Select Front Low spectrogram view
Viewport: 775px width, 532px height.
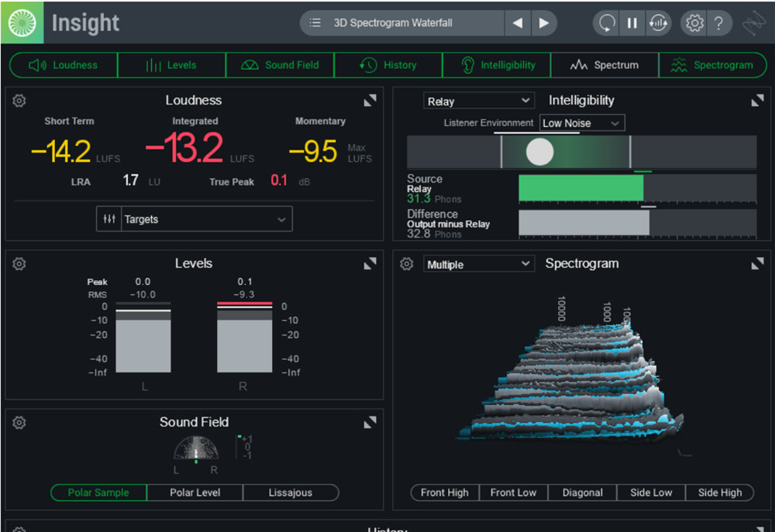tap(513, 493)
